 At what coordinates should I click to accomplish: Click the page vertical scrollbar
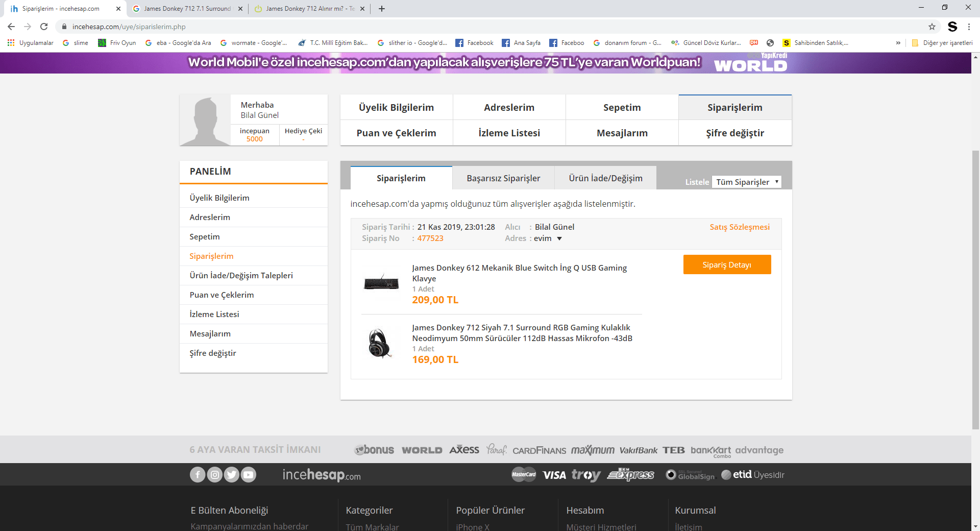click(975, 291)
